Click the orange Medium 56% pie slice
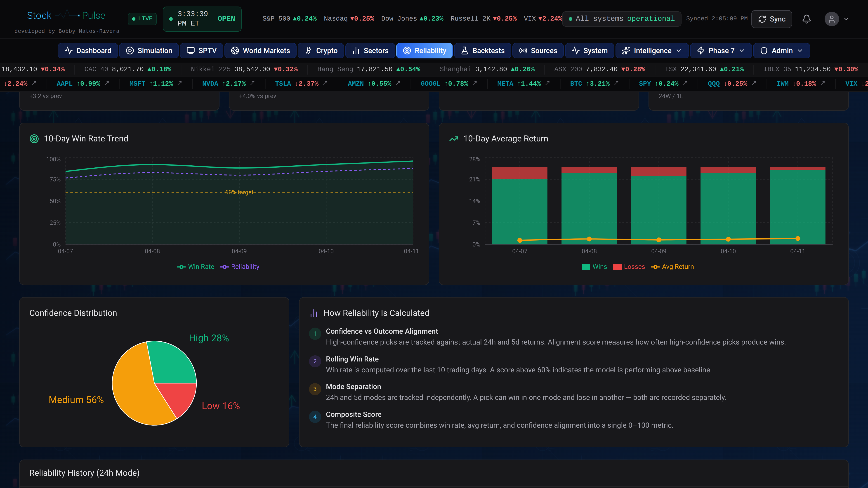Screen dimensions: 868x488 tap(135, 387)
